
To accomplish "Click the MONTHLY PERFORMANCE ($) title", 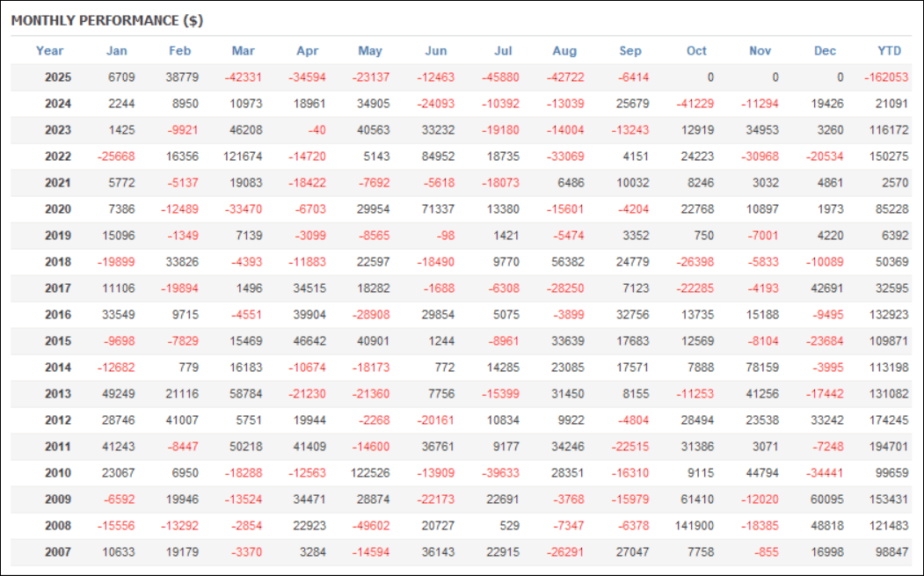I will 107,20.
